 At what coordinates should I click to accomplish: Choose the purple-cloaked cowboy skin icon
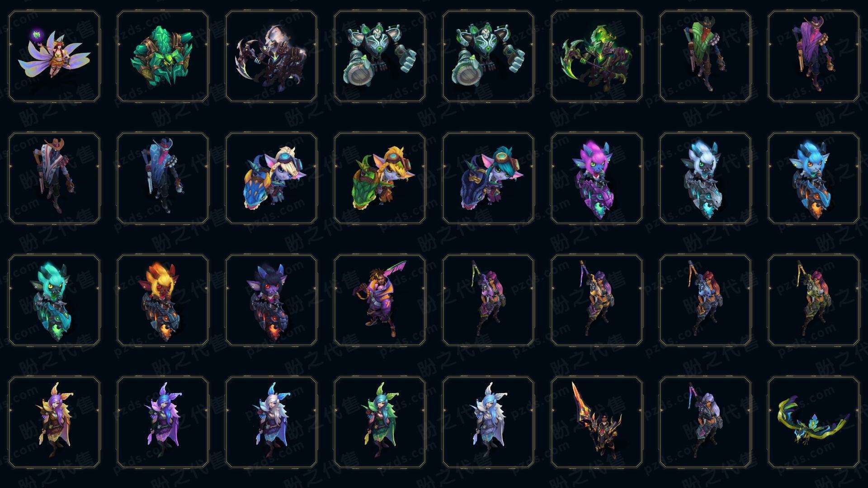(814, 56)
